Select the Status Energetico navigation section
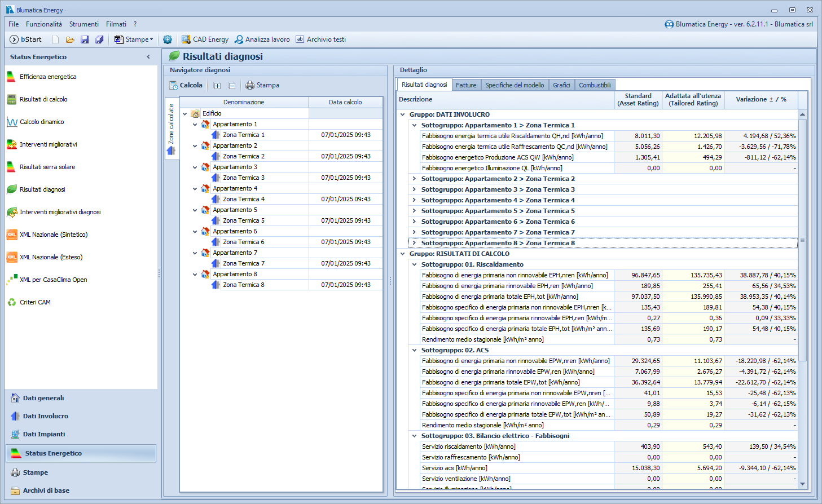The height and width of the screenshot is (504, 822). pyautogui.click(x=81, y=453)
